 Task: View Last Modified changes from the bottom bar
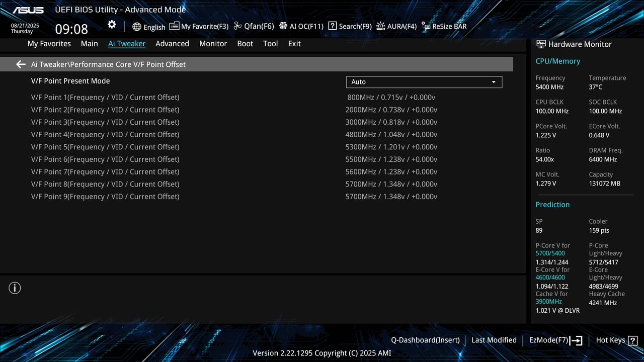pyautogui.click(x=494, y=340)
